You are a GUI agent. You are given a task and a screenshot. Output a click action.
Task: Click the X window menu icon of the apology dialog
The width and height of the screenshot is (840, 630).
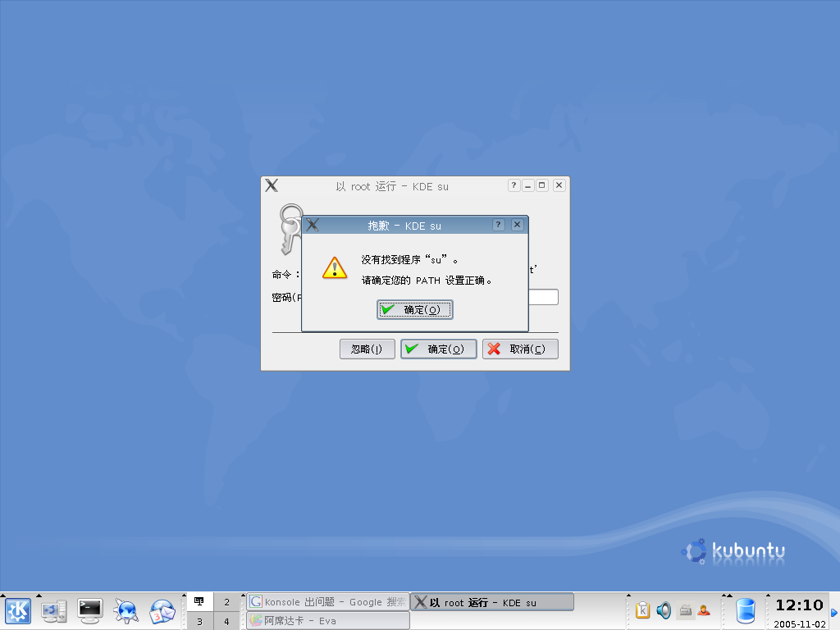coord(313,225)
